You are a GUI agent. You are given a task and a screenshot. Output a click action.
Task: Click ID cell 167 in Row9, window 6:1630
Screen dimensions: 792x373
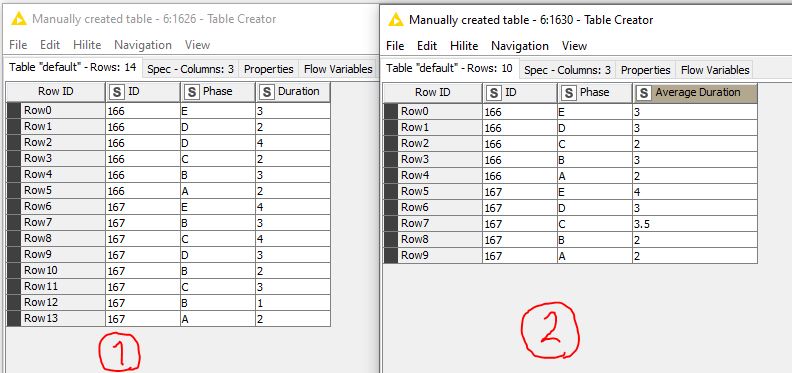520,256
